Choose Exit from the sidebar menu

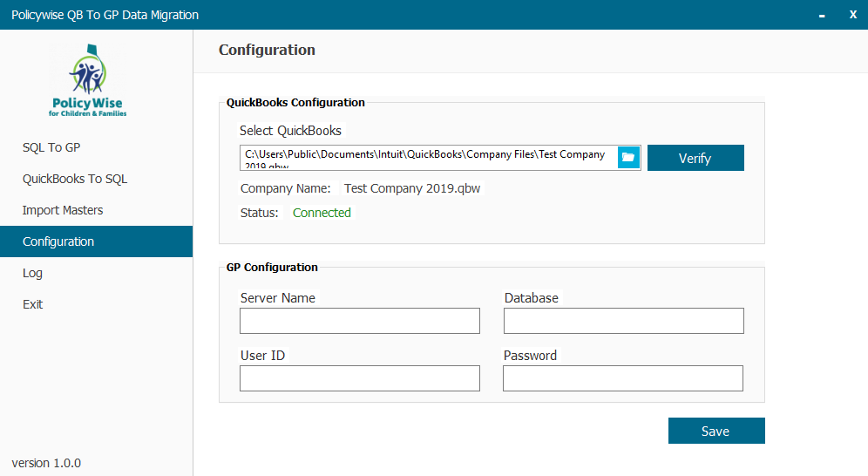click(32, 304)
